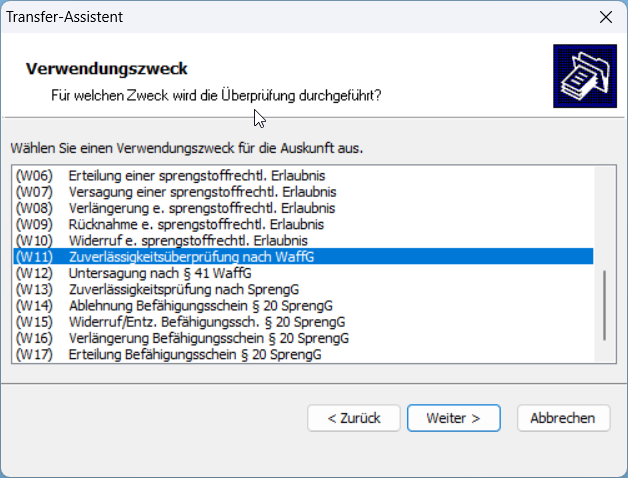628x478 pixels.
Task: Cancel the wizard via Abbrechen
Action: [563, 417]
